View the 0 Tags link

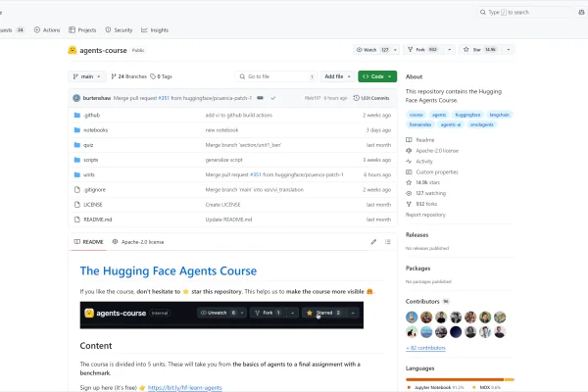point(161,76)
